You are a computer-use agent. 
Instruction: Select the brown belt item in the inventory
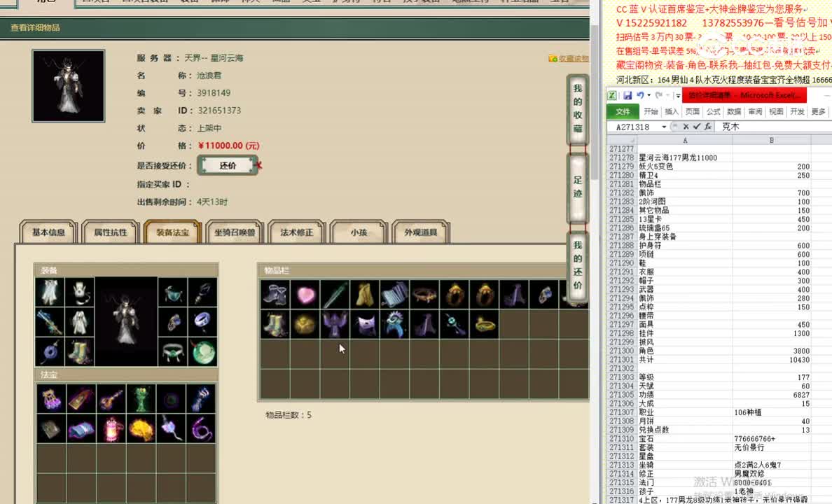[x=424, y=295]
